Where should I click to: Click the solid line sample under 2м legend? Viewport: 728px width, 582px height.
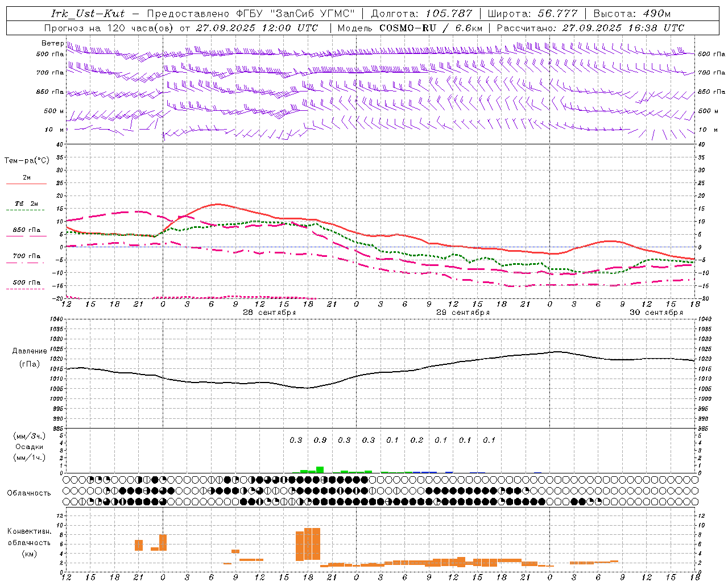click(x=26, y=184)
